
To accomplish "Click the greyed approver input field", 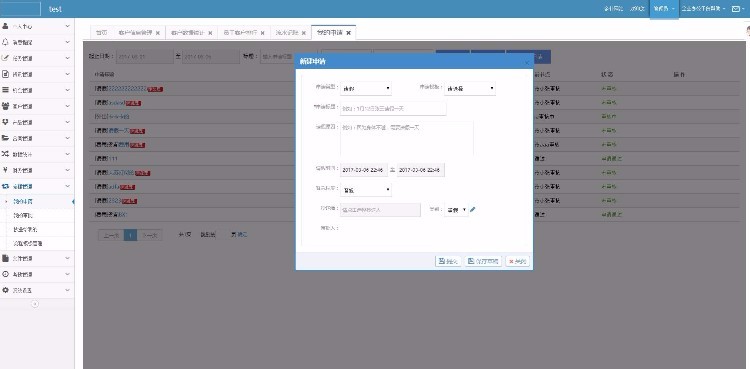I will point(380,210).
